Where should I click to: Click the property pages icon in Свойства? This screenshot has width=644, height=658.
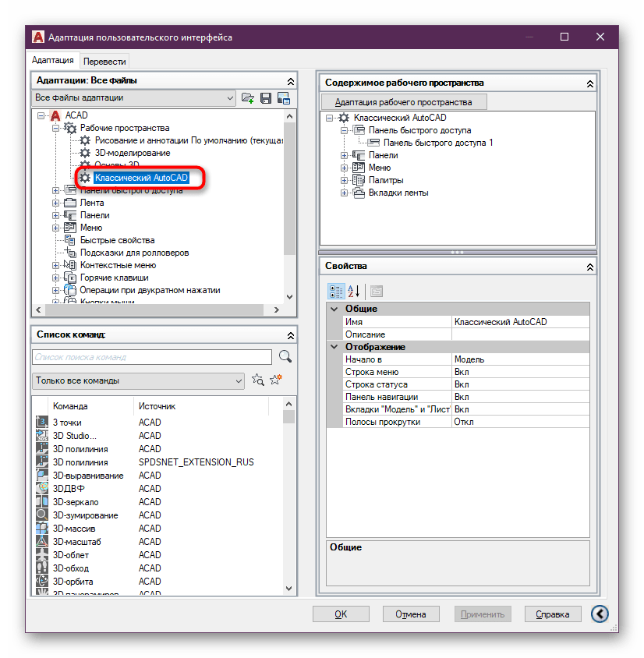point(377,291)
